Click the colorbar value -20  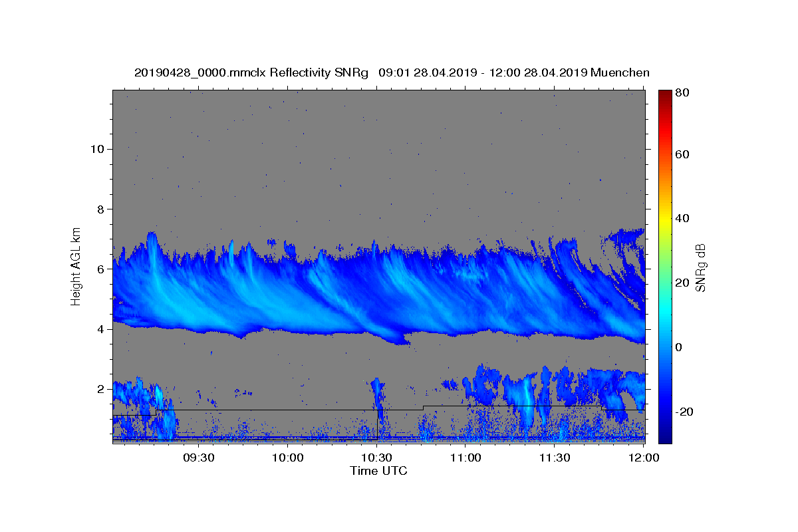tap(684, 412)
